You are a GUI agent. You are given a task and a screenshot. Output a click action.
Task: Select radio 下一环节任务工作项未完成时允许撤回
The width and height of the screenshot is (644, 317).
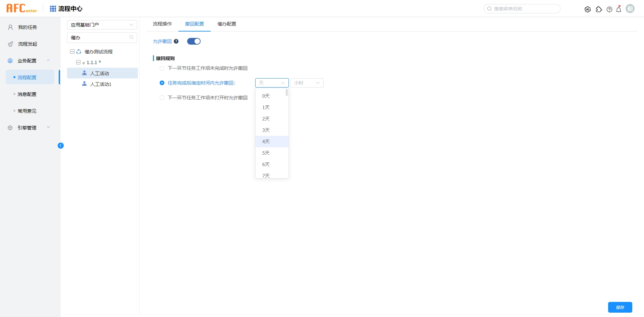click(162, 68)
